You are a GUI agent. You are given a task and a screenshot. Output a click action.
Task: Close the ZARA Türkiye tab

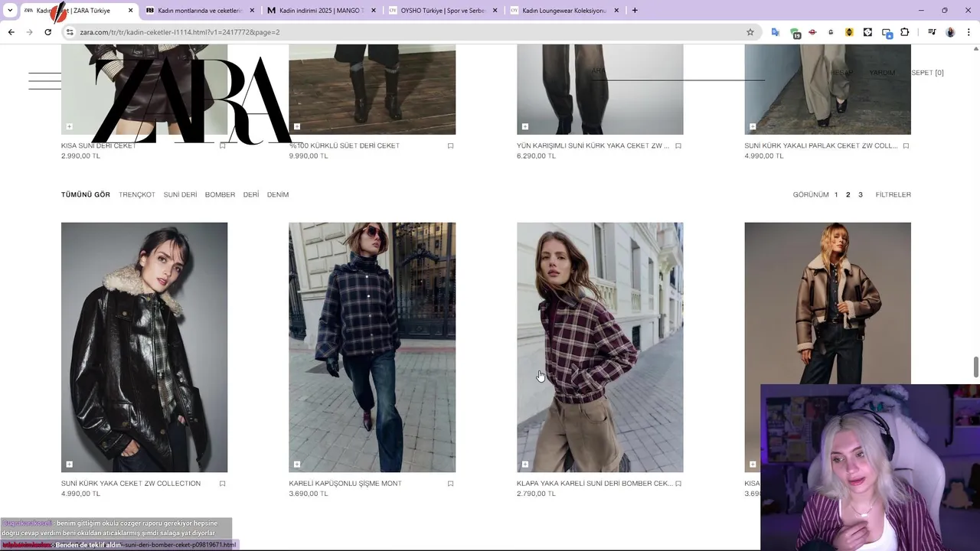pyautogui.click(x=130, y=11)
